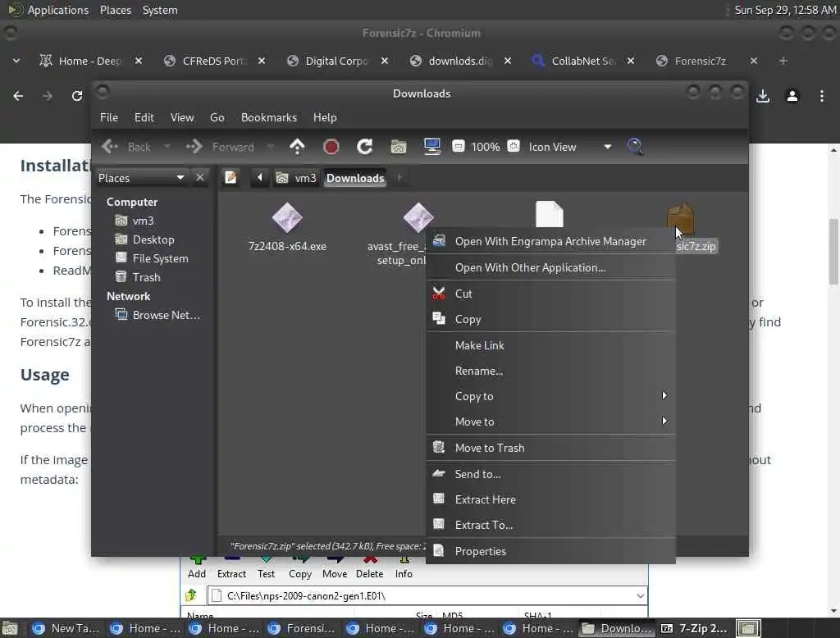
Task: Choose Extract Here from context menu
Action: pos(550,499)
